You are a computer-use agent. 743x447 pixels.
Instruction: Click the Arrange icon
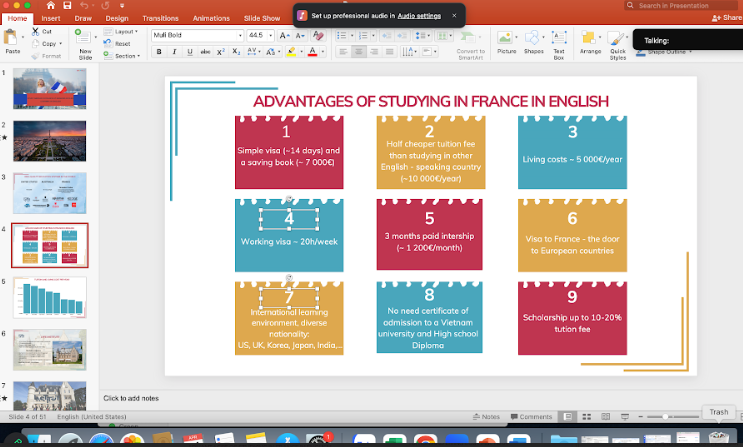click(590, 38)
